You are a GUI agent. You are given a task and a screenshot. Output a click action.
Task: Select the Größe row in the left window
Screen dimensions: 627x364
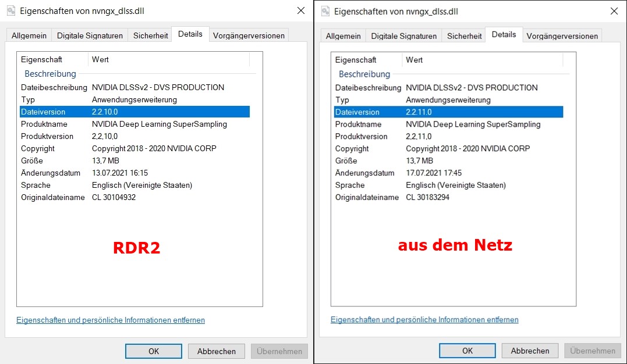[134, 160]
